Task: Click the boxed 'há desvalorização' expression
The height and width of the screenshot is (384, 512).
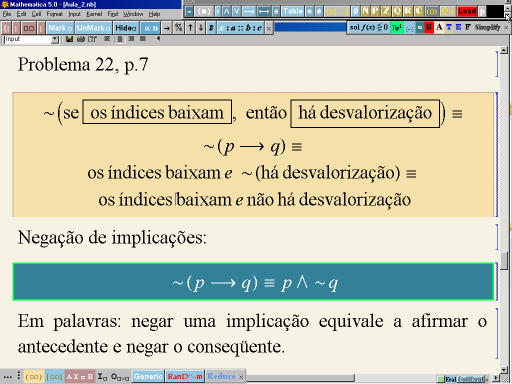Action: (365, 113)
